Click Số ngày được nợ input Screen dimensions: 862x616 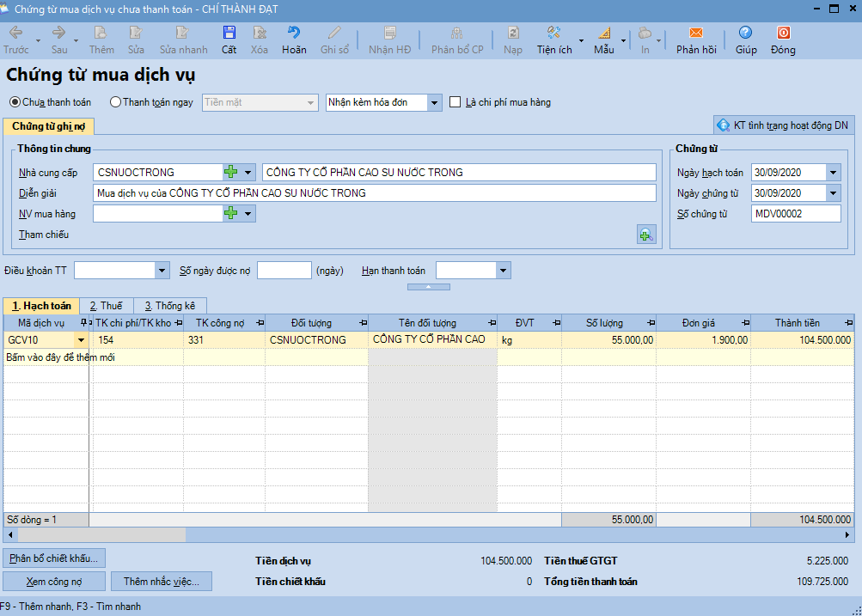[x=284, y=271]
